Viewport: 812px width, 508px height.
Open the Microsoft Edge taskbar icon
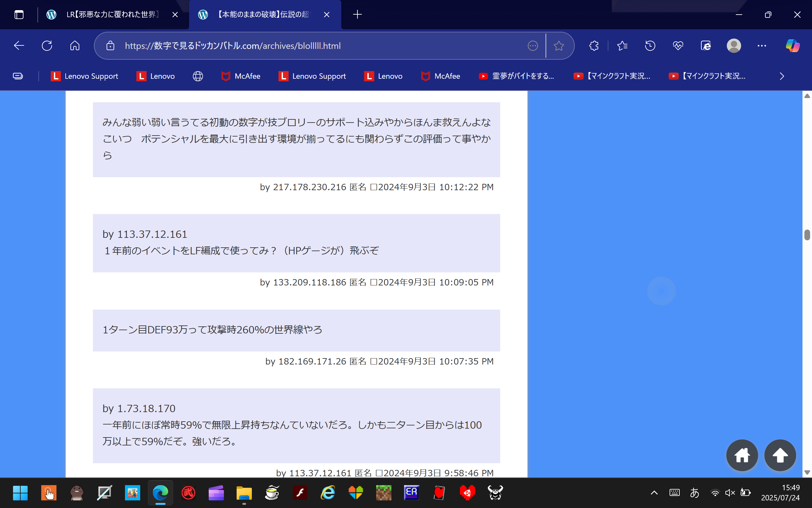click(160, 493)
